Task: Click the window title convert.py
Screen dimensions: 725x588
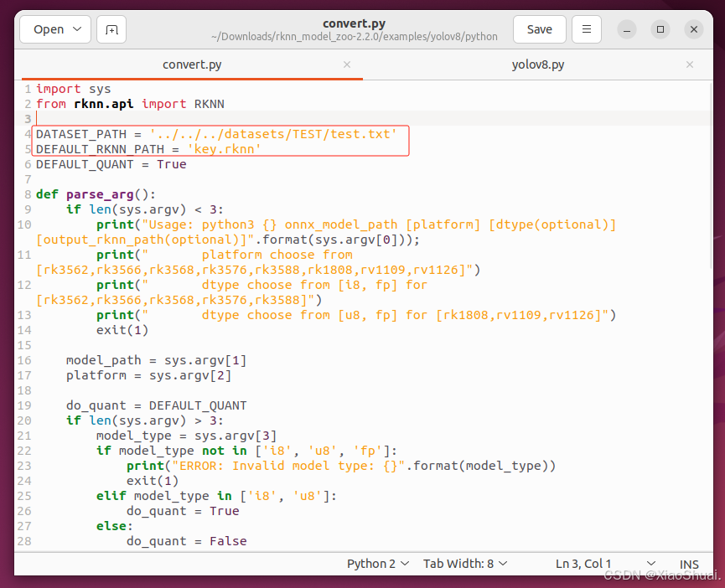Action: coord(355,23)
